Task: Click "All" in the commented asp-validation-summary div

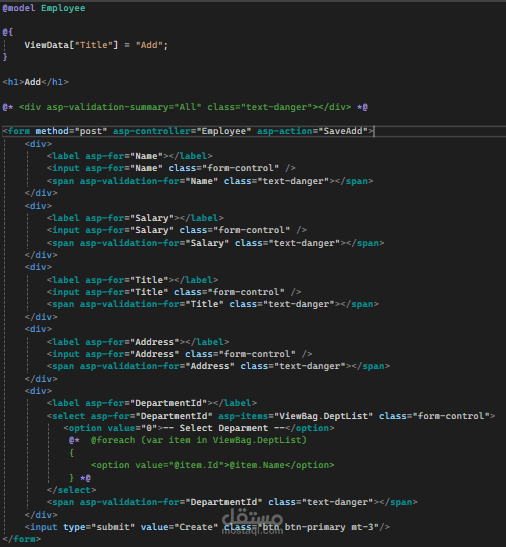Action: (x=188, y=107)
